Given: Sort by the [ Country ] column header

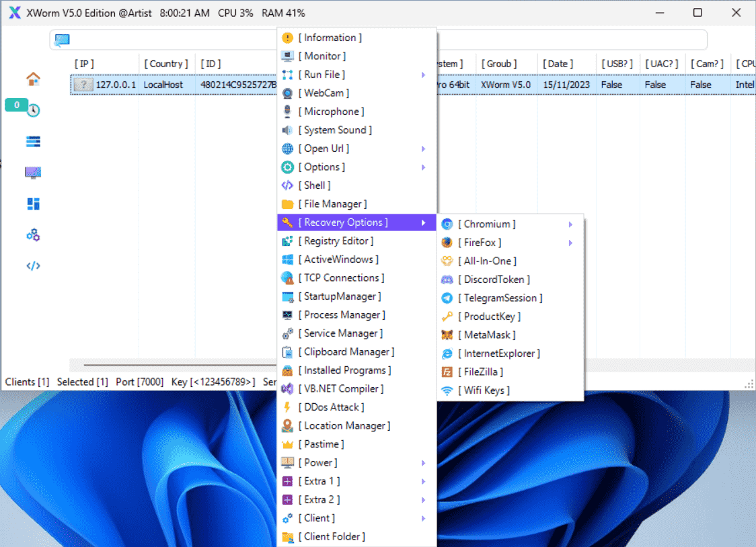Looking at the screenshot, I should [x=166, y=64].
